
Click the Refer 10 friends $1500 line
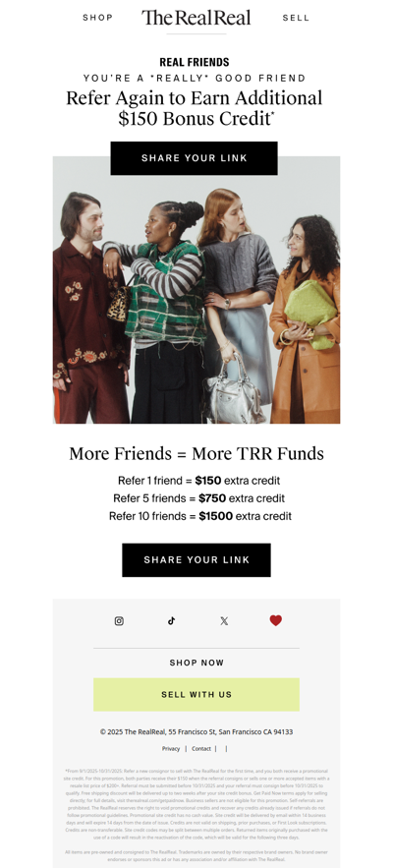pyautogui.click(x=199, y=516)
